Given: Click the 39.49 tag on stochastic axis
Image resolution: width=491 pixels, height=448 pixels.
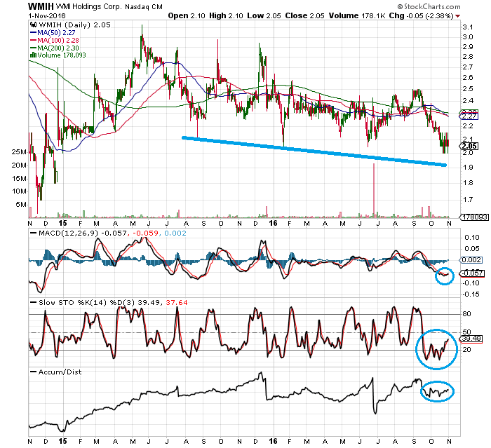Looking at the screenshot, I should (x=471, y=339).
